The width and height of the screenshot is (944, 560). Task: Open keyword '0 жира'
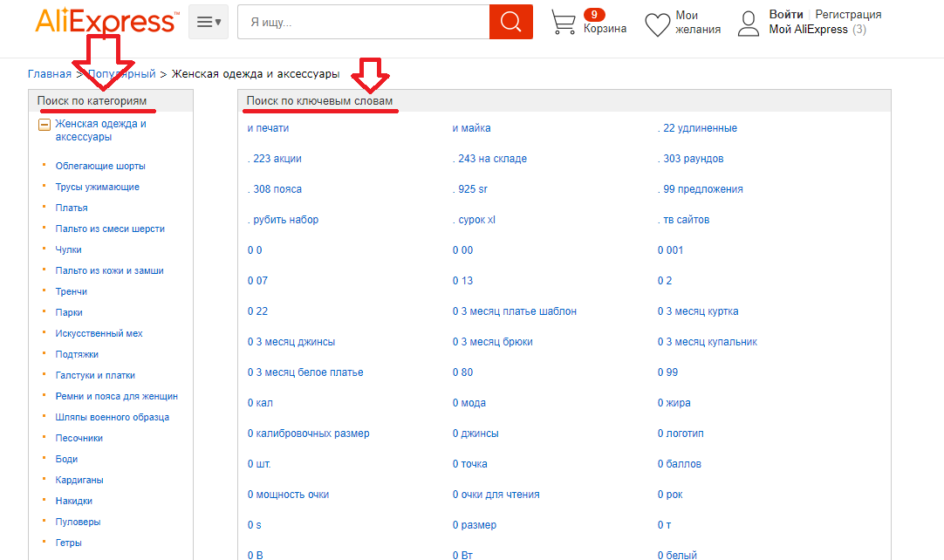[x=674, y=403]
